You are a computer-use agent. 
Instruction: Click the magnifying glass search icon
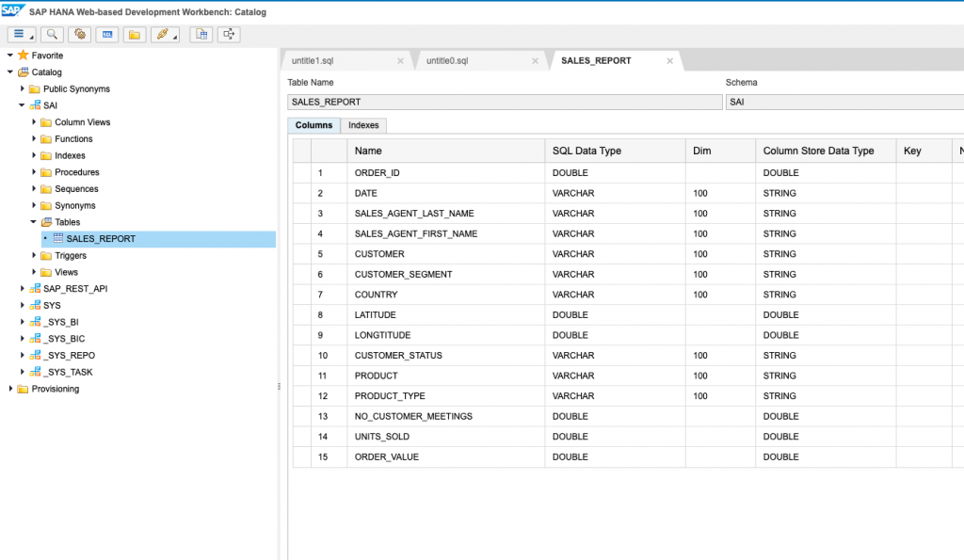click(53, 35)
